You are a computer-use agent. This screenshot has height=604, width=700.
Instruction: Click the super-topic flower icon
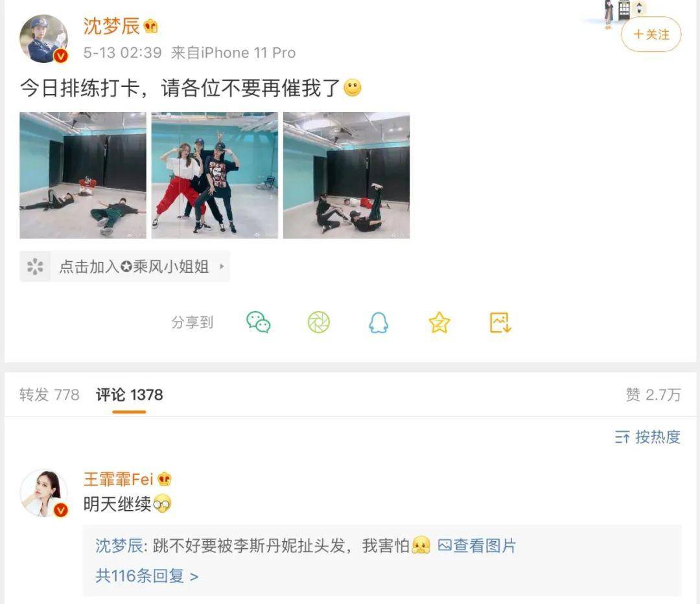(x=35, y=266)
